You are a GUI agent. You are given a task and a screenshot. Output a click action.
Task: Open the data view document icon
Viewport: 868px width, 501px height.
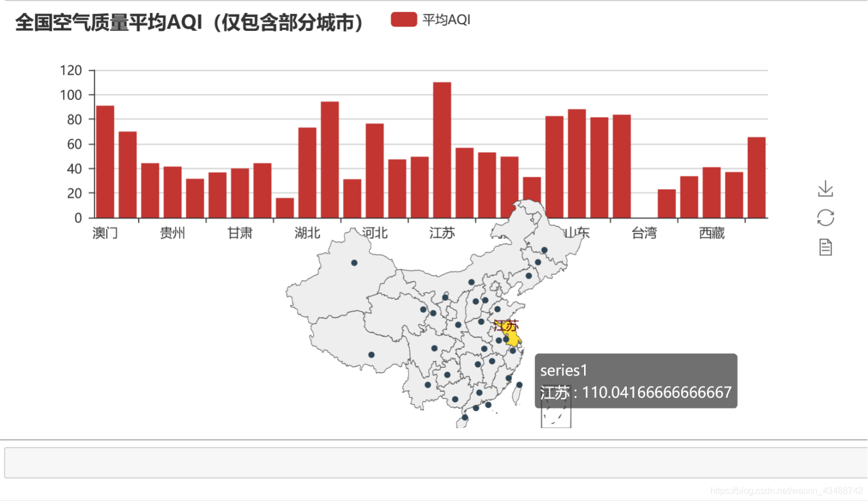tap(825, 247)
